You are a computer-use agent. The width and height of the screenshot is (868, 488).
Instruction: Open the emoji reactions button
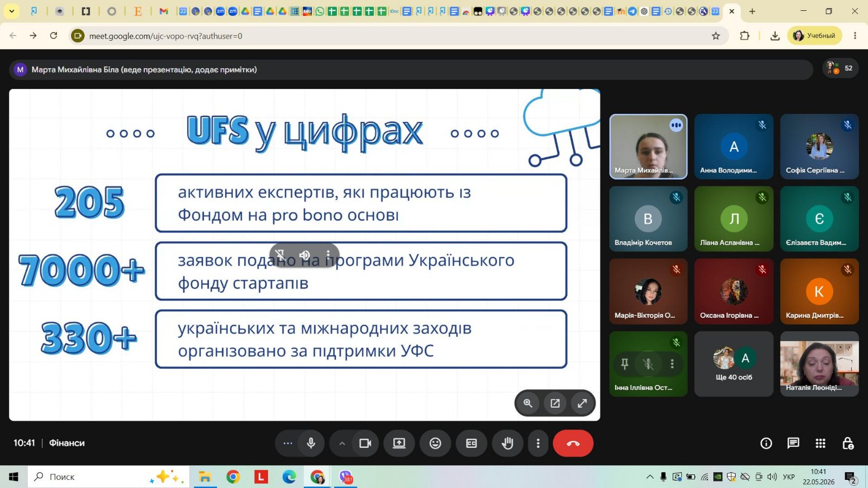[x=435, y=443]
